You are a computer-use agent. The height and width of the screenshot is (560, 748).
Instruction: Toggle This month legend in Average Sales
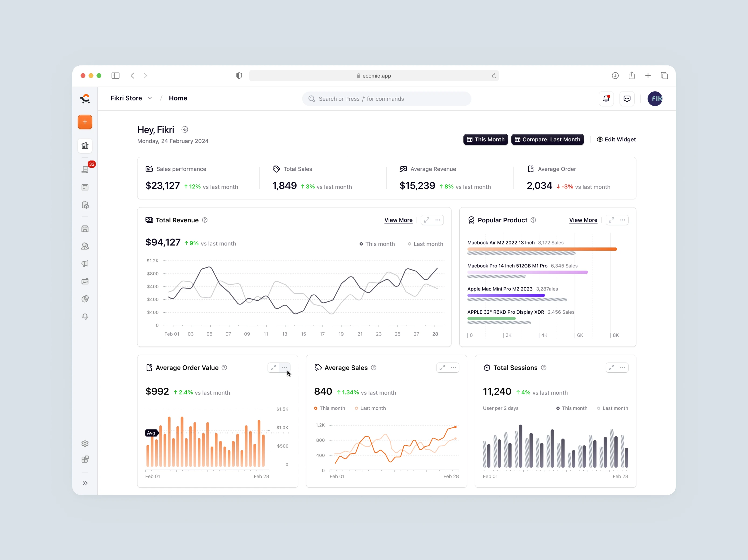pyautogui.click(x=329, y=408)
